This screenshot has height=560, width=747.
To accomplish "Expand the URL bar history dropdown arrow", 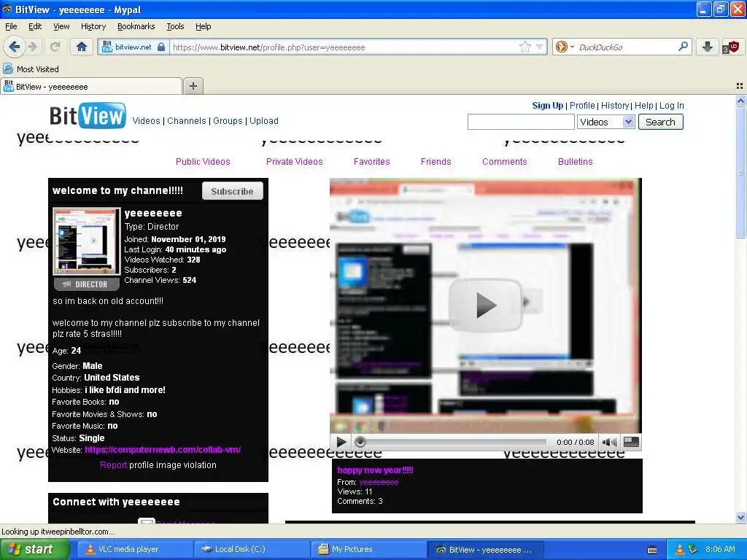I will point(539,47).
